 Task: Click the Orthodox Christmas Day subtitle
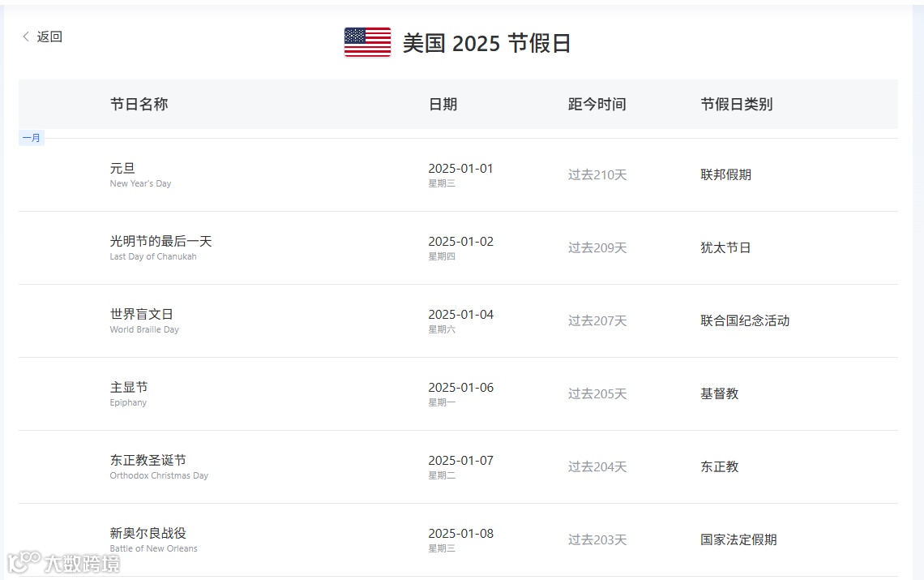(159, 475)
